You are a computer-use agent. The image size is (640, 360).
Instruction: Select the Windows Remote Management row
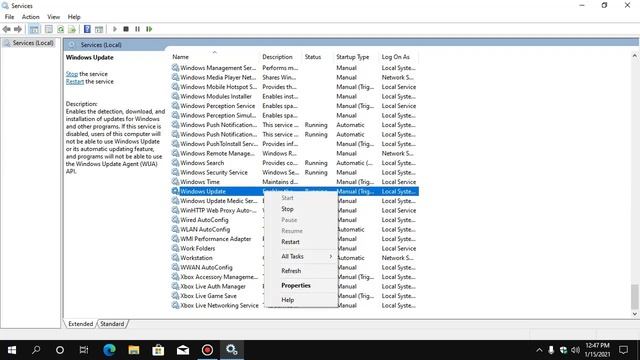click(x=295, y=153)
